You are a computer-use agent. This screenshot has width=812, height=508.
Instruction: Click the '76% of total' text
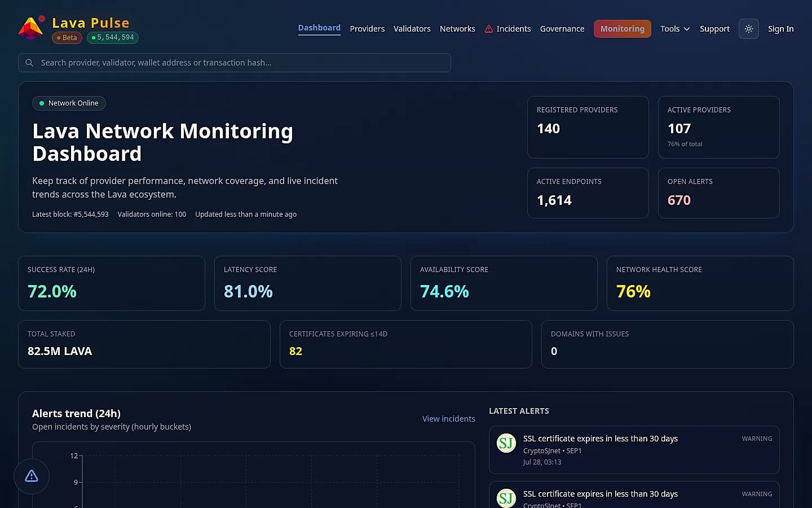point(685,144)
